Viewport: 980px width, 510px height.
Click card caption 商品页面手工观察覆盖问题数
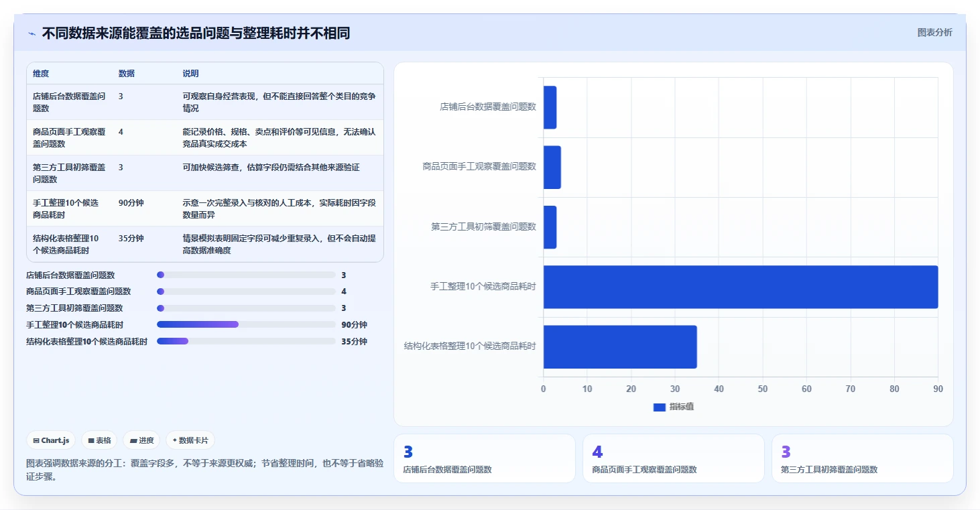[x=644, y=470]
